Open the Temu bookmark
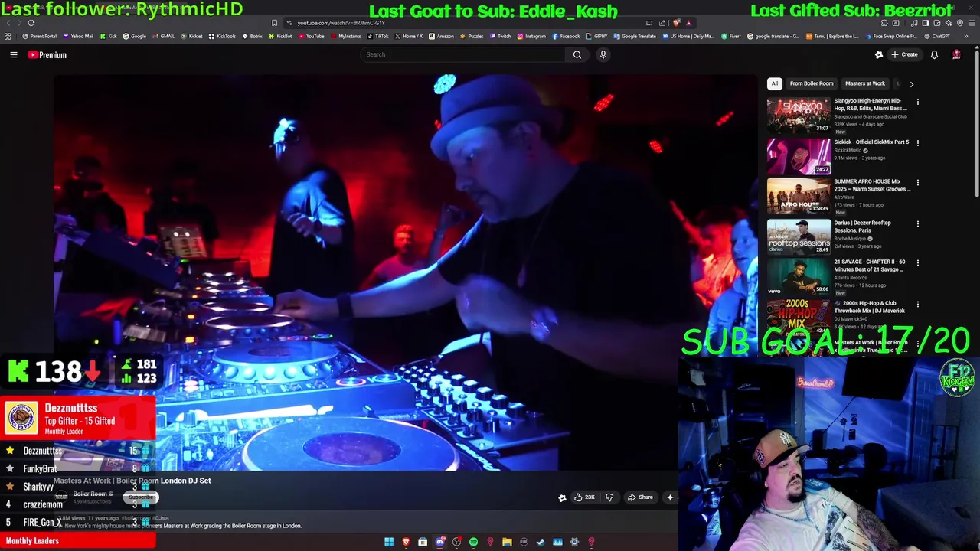Image resolution: width=980 pixels, height=551 pixels. pos(832,36)
